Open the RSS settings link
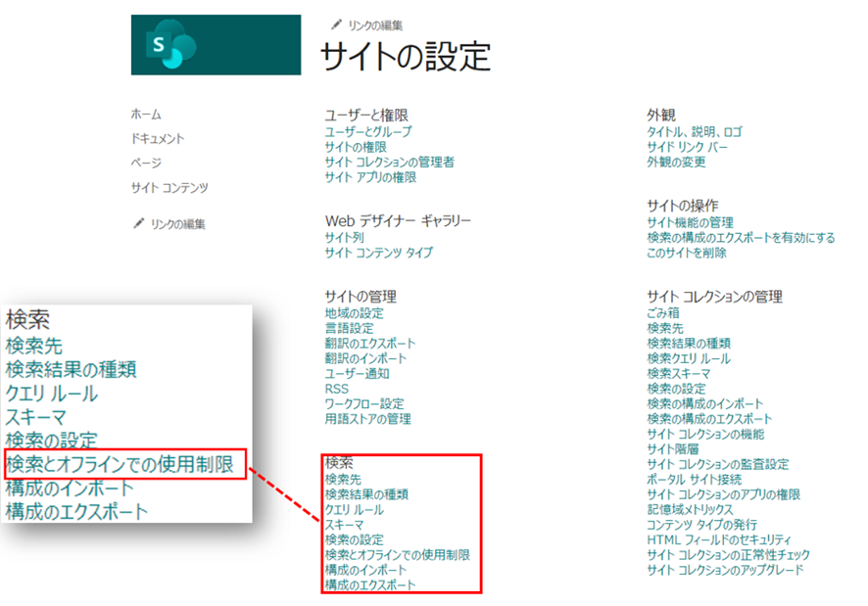Screen dimensions: 868x606 (x=335, y=390)
